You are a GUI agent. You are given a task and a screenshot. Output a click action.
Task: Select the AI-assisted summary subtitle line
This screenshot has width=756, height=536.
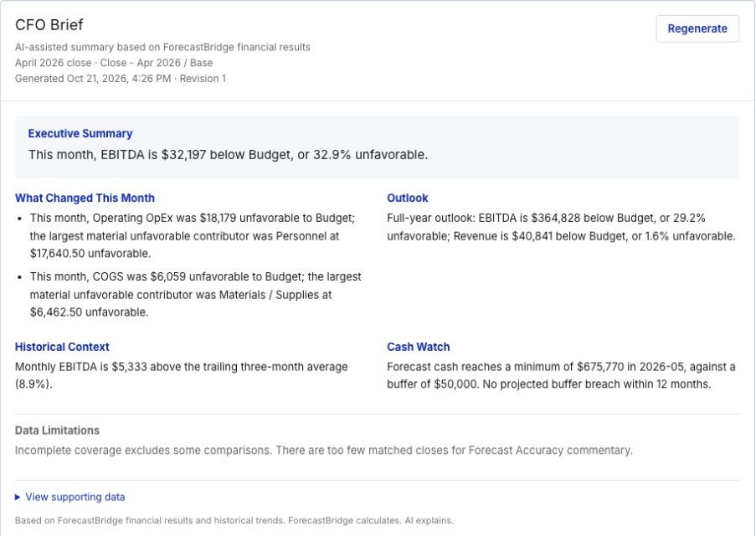coord(162,47)
